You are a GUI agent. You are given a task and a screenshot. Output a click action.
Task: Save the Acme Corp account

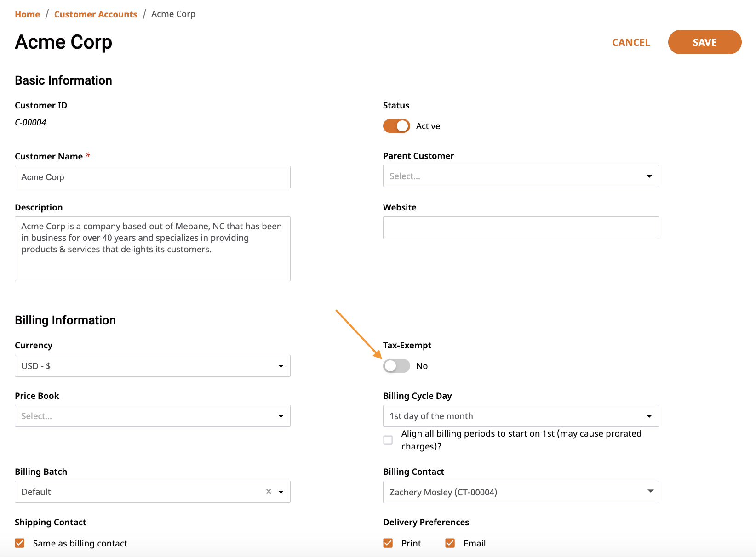click(x=704, y=42)
